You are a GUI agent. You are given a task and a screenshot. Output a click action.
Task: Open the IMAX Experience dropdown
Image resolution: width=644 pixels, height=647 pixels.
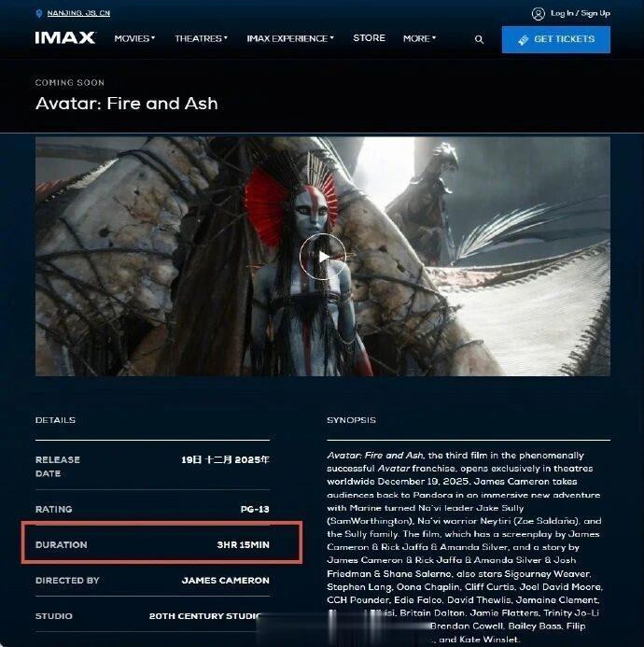tap(290, 38)
